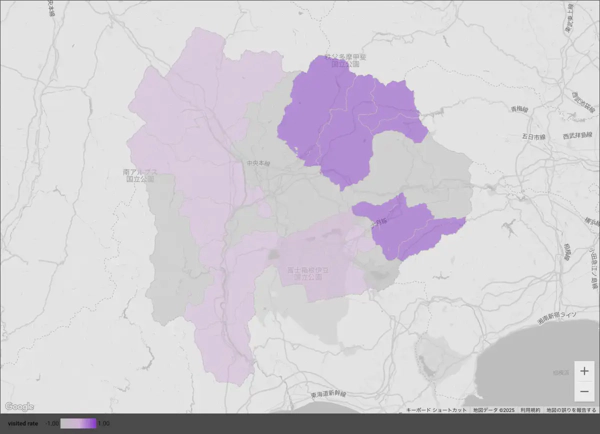Zoom in with the plus button

[x=584, y=371]
